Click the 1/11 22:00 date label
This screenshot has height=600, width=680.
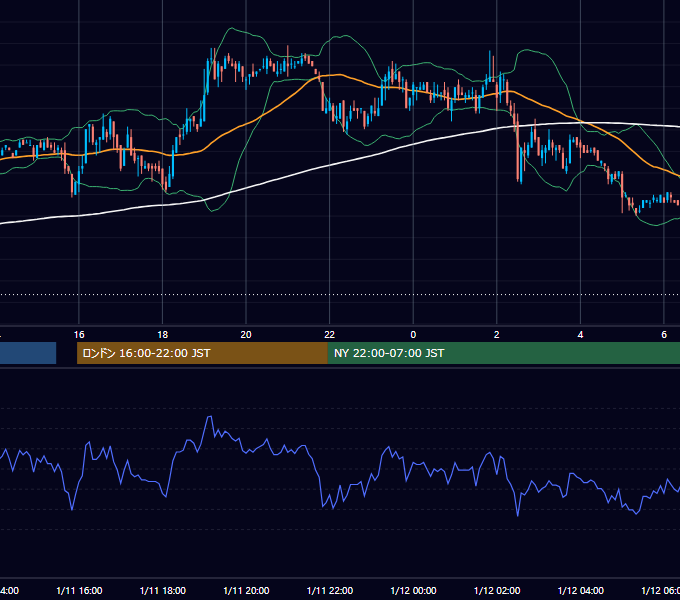(330, 591)
